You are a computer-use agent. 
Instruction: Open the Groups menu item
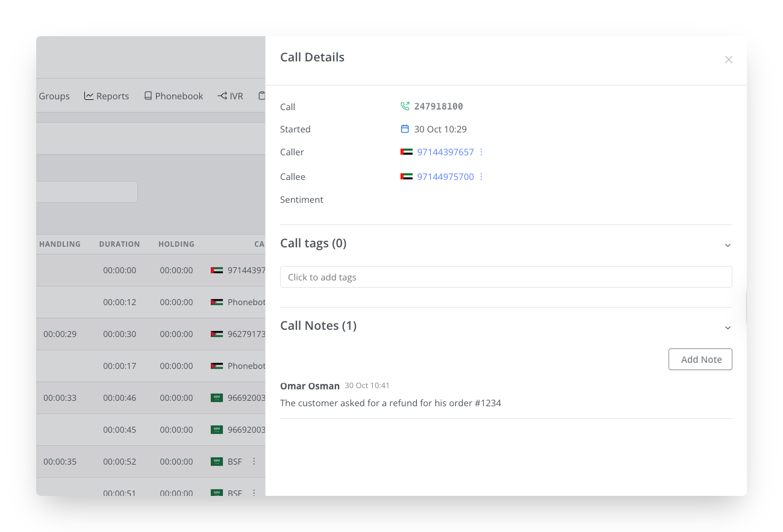point(54,96)
